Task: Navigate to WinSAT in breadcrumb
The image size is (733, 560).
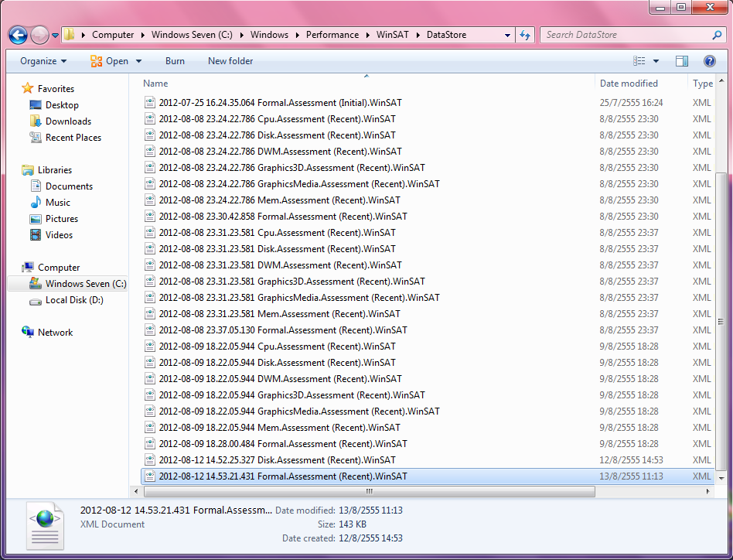Action: pos(392,35)
